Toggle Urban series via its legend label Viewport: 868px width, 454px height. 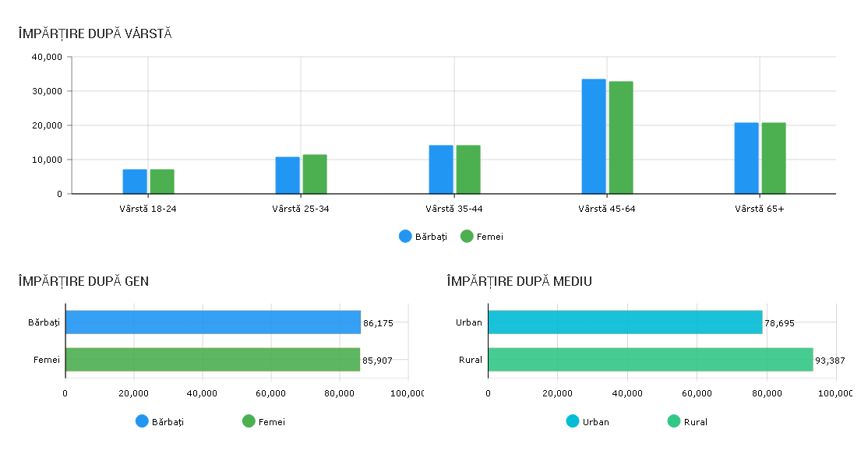tap(596, 422)
